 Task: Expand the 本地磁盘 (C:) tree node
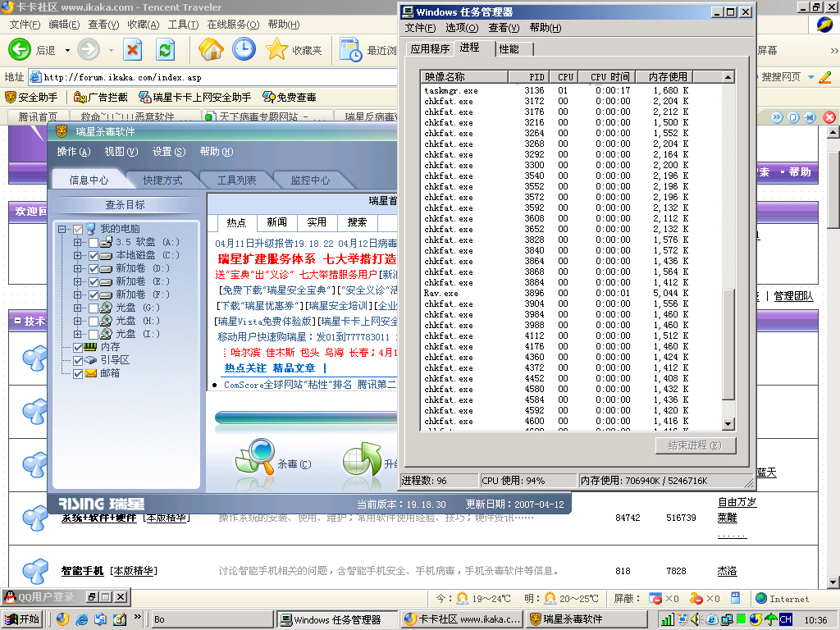pyautogui.click(x=78, y=256)
